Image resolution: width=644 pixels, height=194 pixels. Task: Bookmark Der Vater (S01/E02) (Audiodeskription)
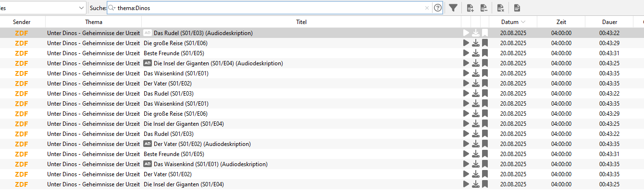pyautogui.click(x=485, y=144)
